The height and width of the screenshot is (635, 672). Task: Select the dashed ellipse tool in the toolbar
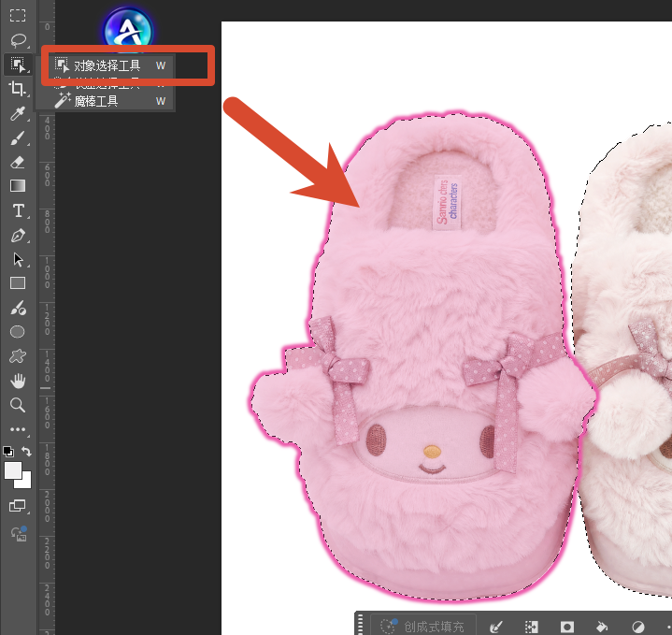(18, 332)
